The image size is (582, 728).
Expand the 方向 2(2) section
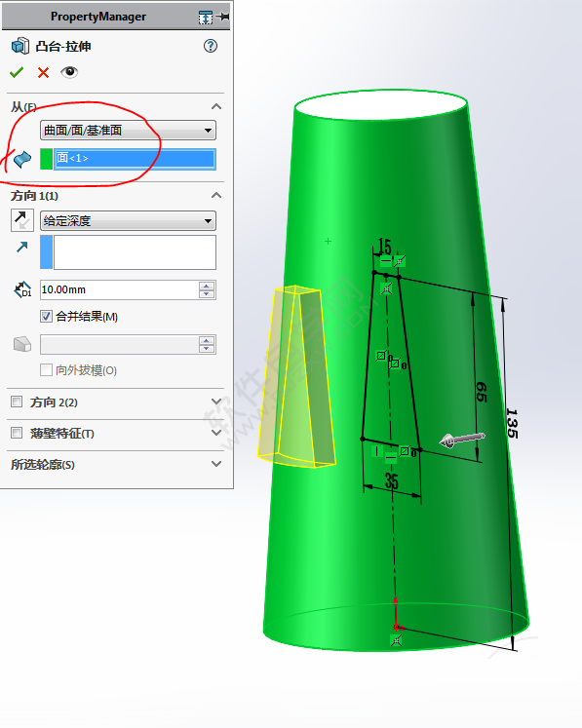216,402
